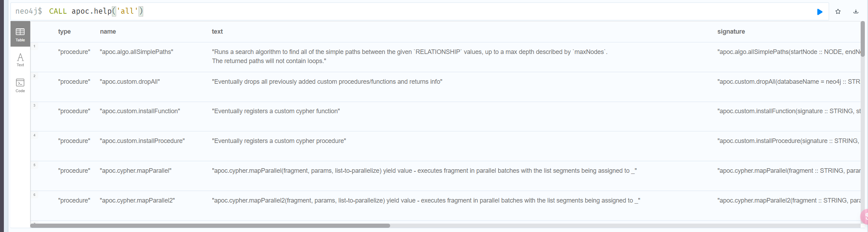This screenshot has height=232, width=868.
Task: Save query as favorite with star icon
Action: (838, 12)
